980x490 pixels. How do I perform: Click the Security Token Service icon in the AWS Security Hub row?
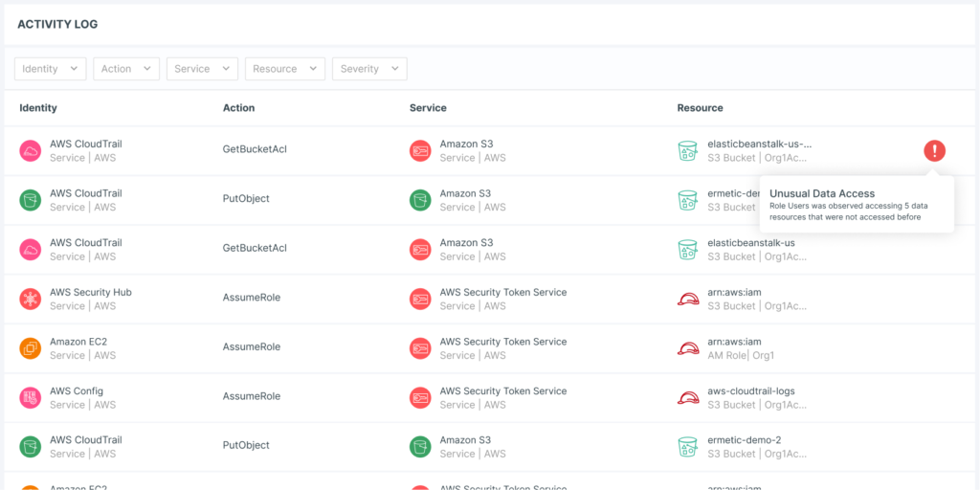421,299
